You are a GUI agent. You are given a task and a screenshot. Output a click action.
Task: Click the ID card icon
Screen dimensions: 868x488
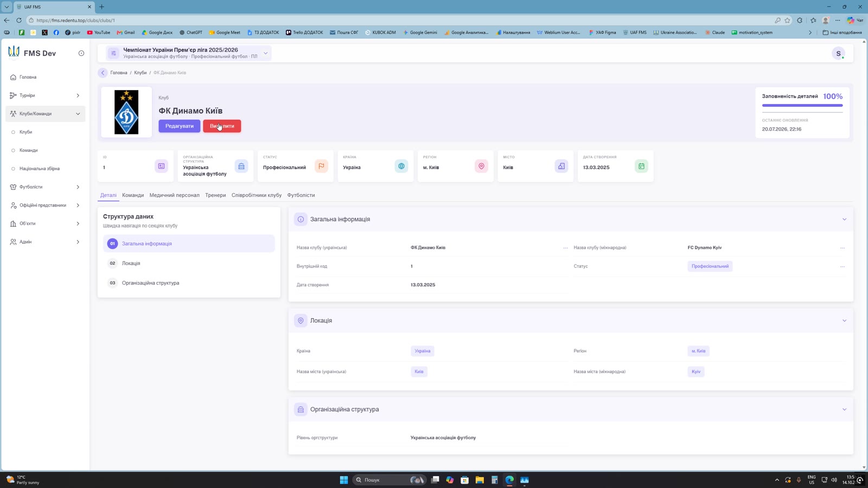[161, 166]
